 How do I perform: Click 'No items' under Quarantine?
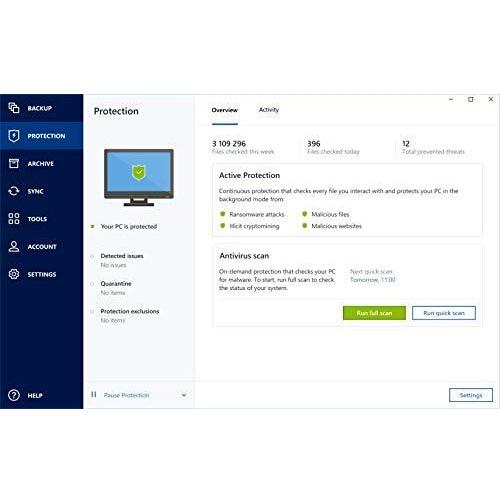(x=113, y=293)
